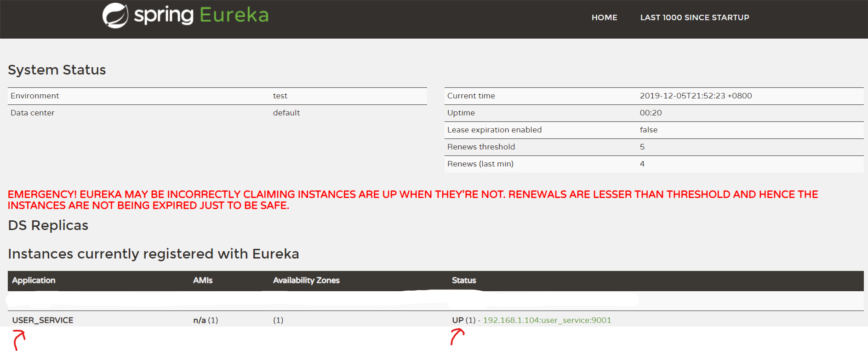This screenshot has height=351, width=868.
Task: Click the Lease expiration enabled label
Action: point(495,130)
